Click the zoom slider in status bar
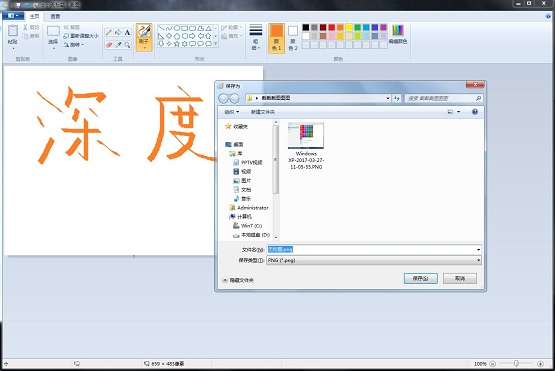Viewport: 555px width, 371px height. [516, 364]
